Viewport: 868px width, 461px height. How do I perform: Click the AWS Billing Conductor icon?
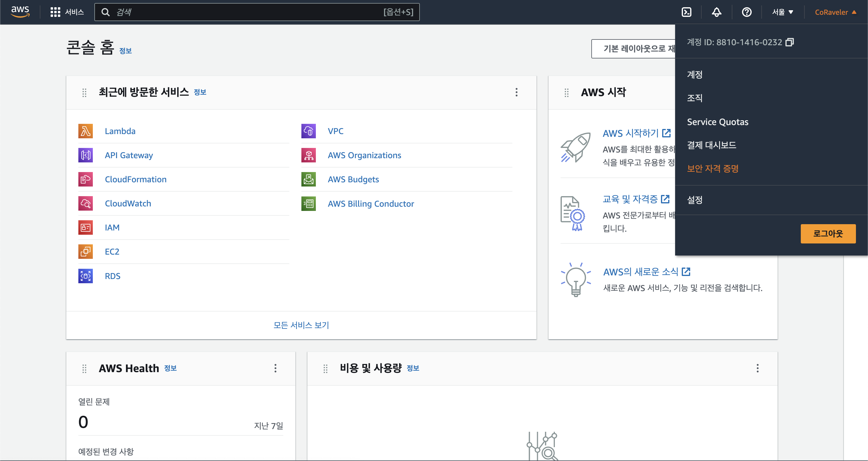[309, 204]
